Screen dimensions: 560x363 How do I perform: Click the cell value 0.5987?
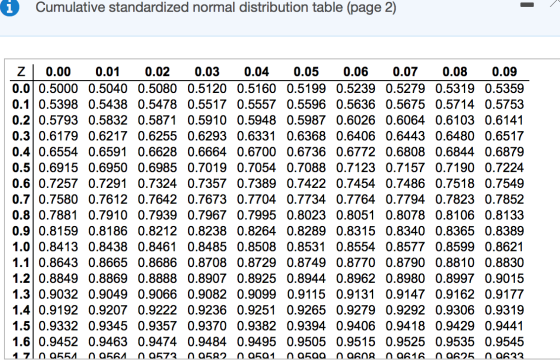coord(306,120)
